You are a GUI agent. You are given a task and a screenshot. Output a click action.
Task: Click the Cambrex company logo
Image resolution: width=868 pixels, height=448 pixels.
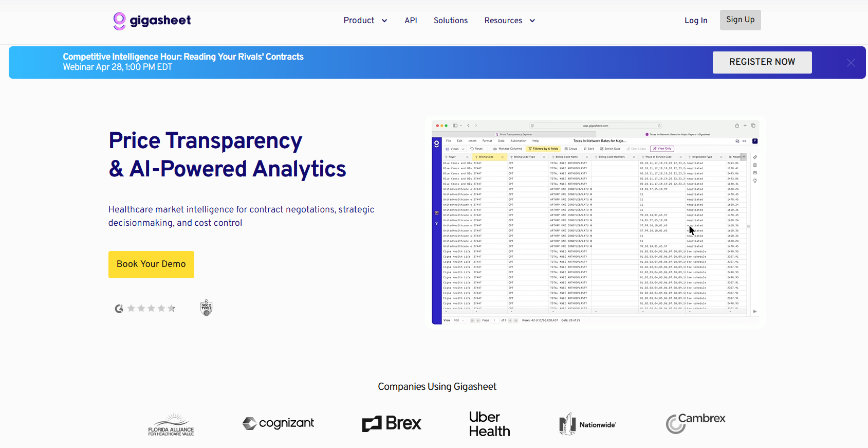coord(695,423)
